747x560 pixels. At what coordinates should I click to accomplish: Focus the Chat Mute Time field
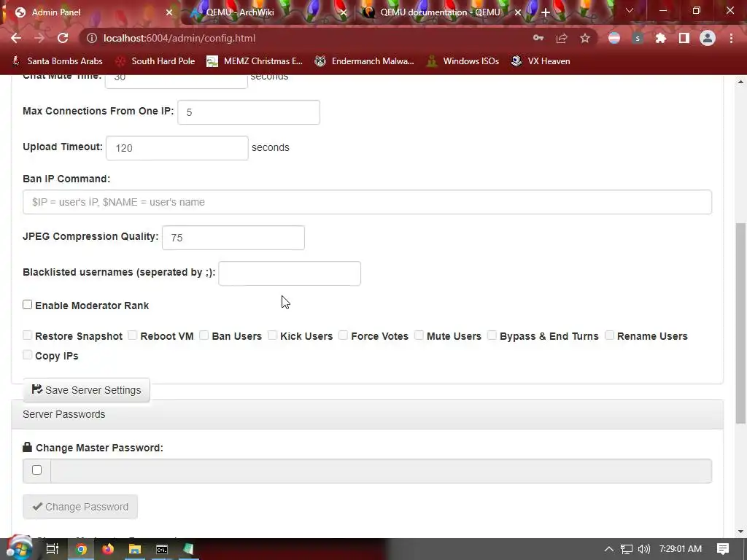pyautogui.click(x=177, y=80)
